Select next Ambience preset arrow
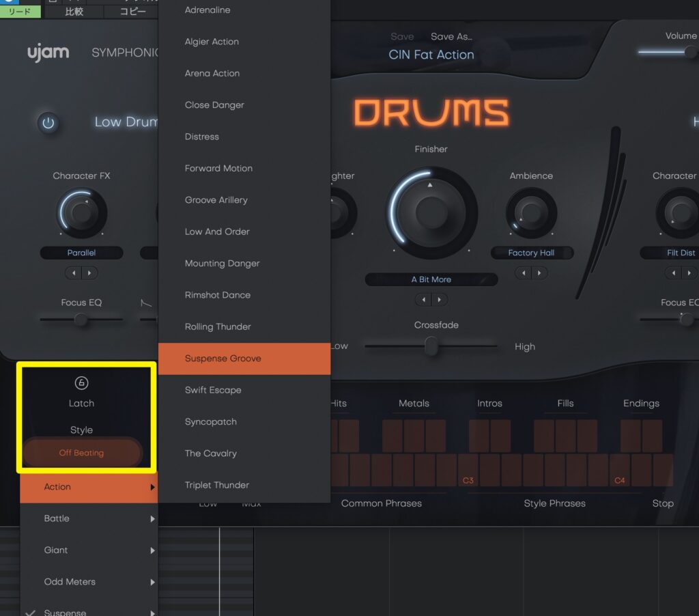 [x=540, y=273]
